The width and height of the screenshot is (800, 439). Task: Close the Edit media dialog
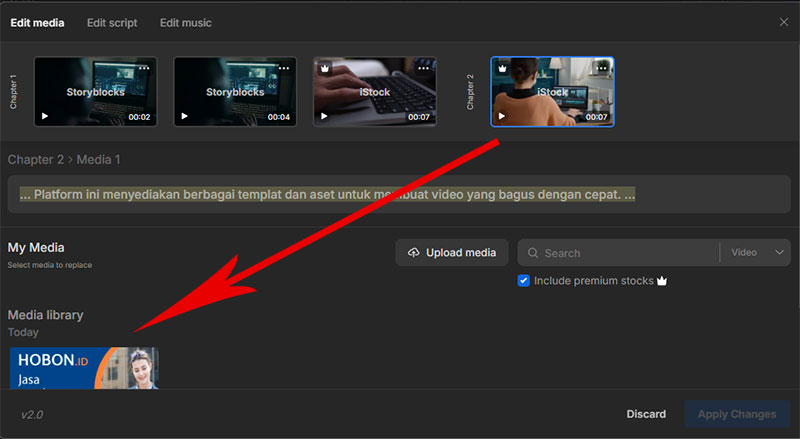coord(783,22)
